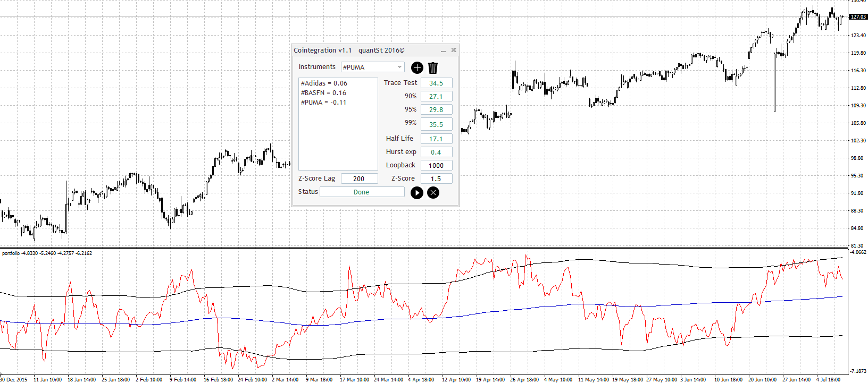Click the Hurst exp value field
The height and width of the screenshot is (383, 868).
pyautogui.click(x=436, y=152)
